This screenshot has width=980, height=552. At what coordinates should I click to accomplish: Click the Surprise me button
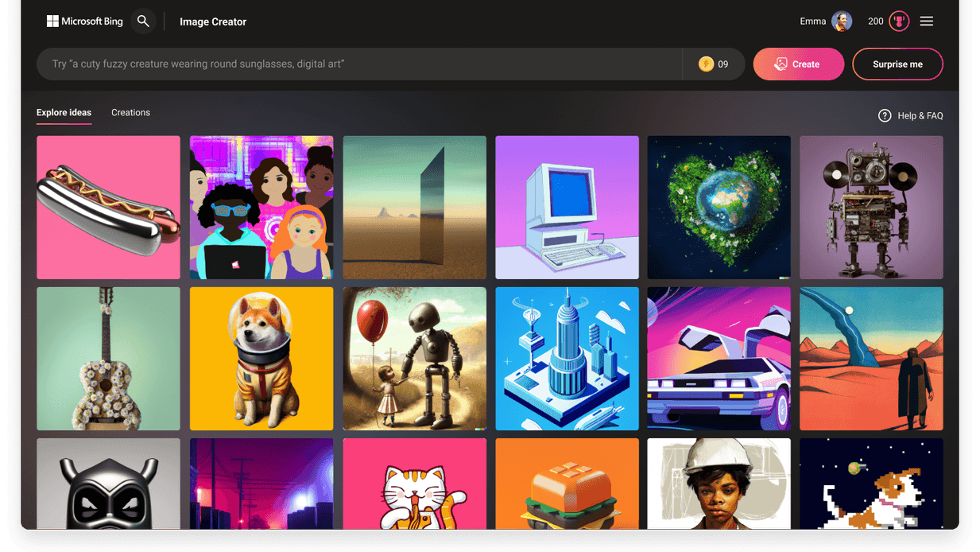pos(897,64)
